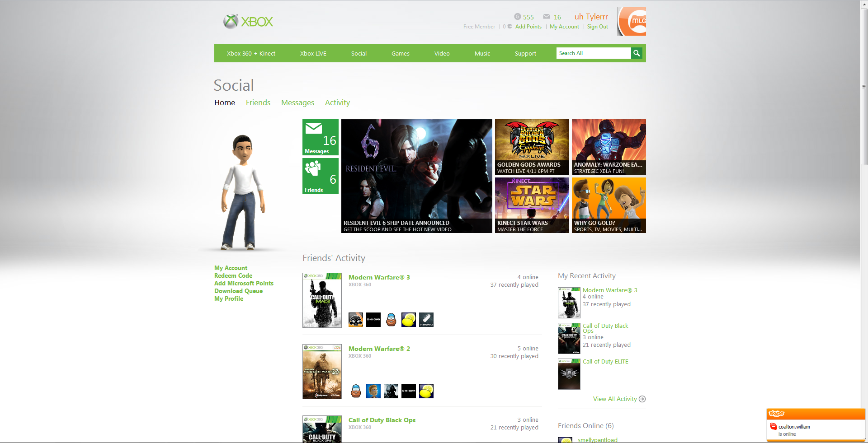Click the red contact icon beside coalton.william
The height and width of the screenshot is (443, 868).
tap(773, 426)
